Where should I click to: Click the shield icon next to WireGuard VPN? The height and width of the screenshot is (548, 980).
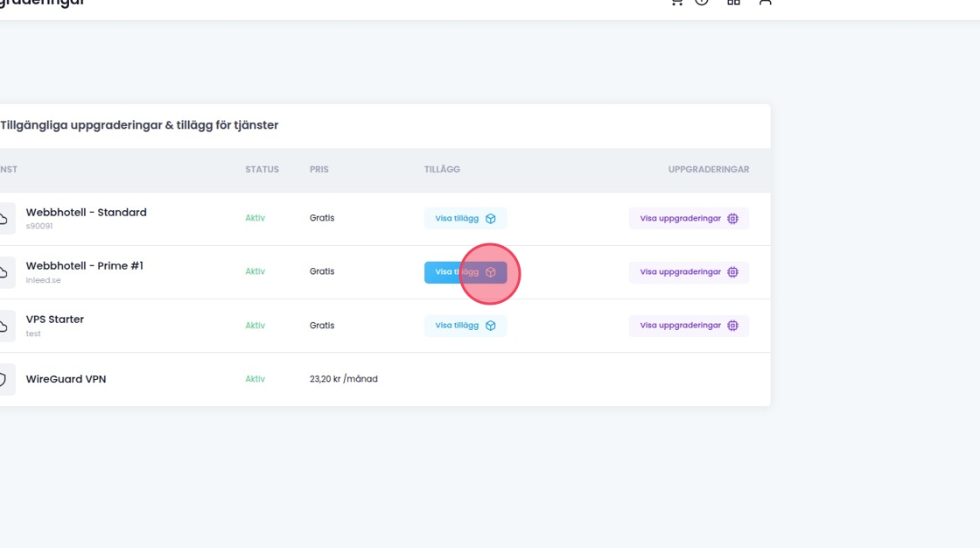[3, 380]
